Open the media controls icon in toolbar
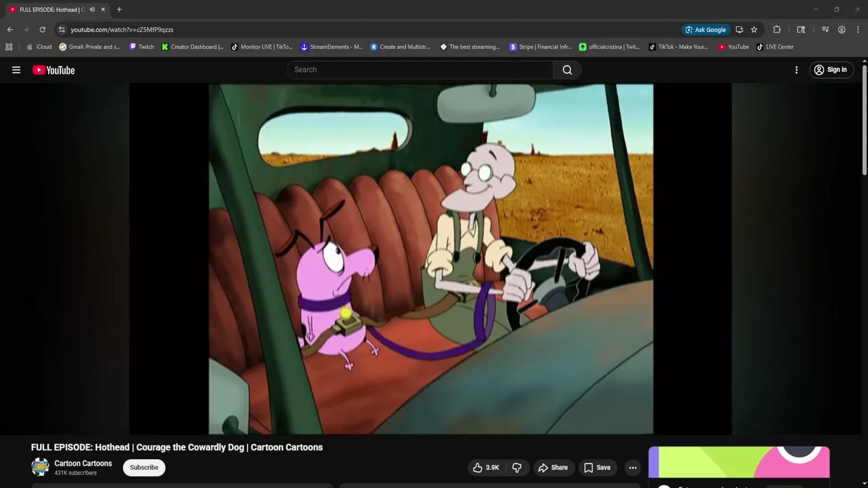The height and width of the screenshot is (488, 868). pyautogui.click(x=825, y=30)
